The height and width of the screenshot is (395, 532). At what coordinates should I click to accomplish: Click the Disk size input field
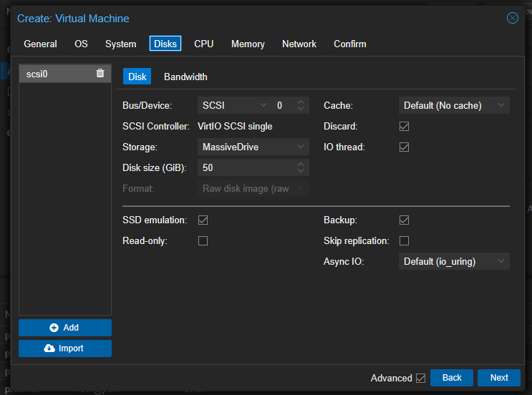point(247,167)
